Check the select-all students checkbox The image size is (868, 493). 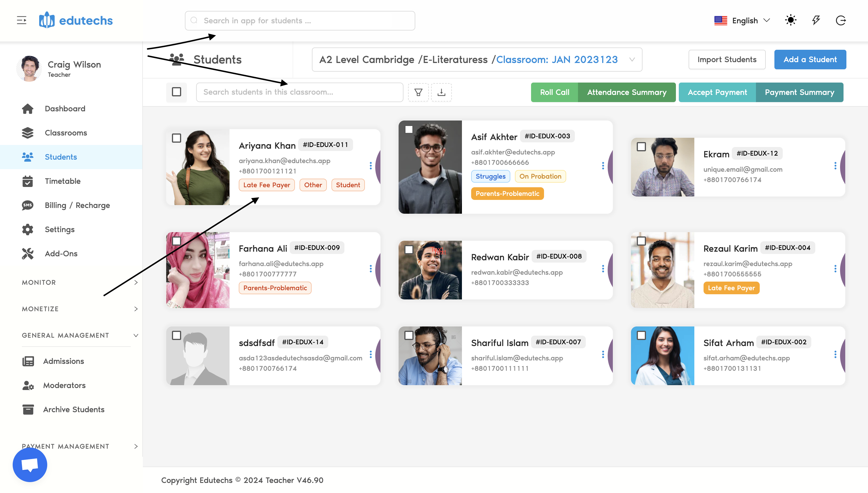click(x=176, y=92)
